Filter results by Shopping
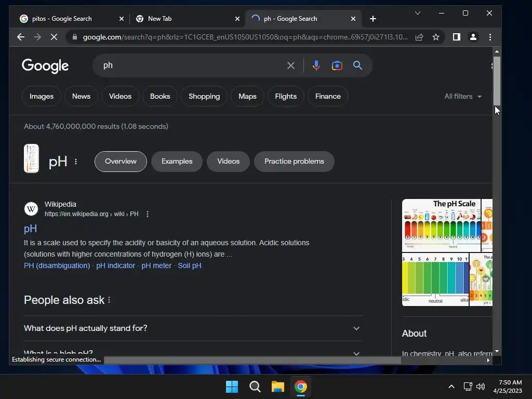Viewport: 532px width, 399px height. point(204,96)
